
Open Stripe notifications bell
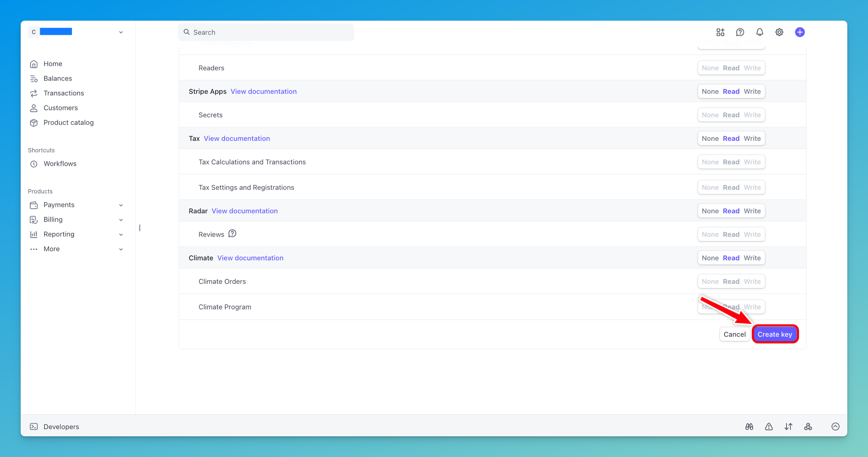760,32
